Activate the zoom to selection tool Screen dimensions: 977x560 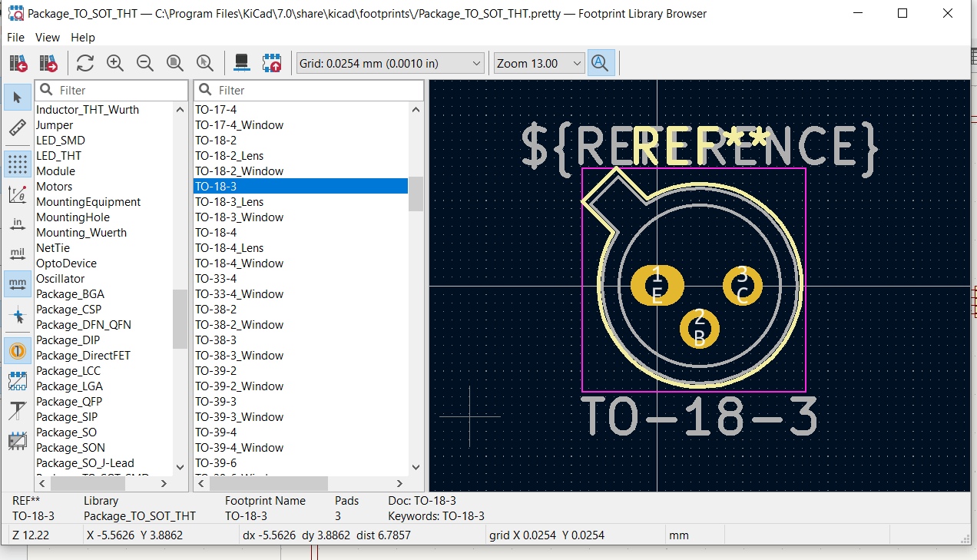[x=204, y=63]
